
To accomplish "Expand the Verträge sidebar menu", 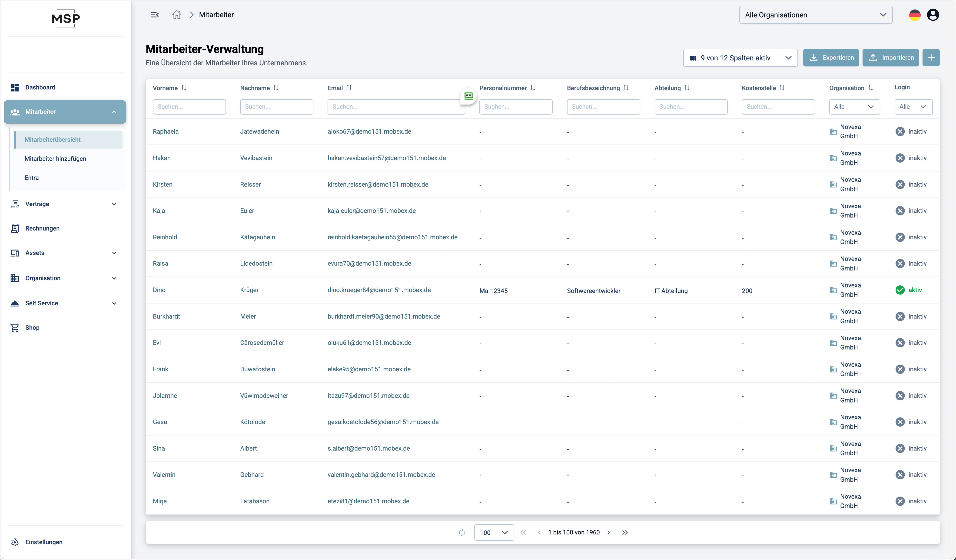I will tap(64, 204).
